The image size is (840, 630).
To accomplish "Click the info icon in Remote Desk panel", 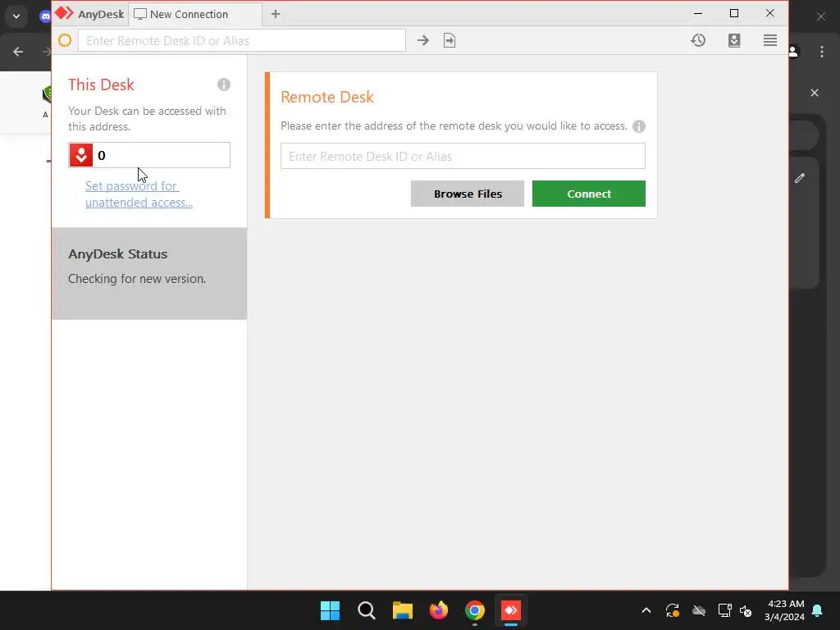I will pos(638,126).
